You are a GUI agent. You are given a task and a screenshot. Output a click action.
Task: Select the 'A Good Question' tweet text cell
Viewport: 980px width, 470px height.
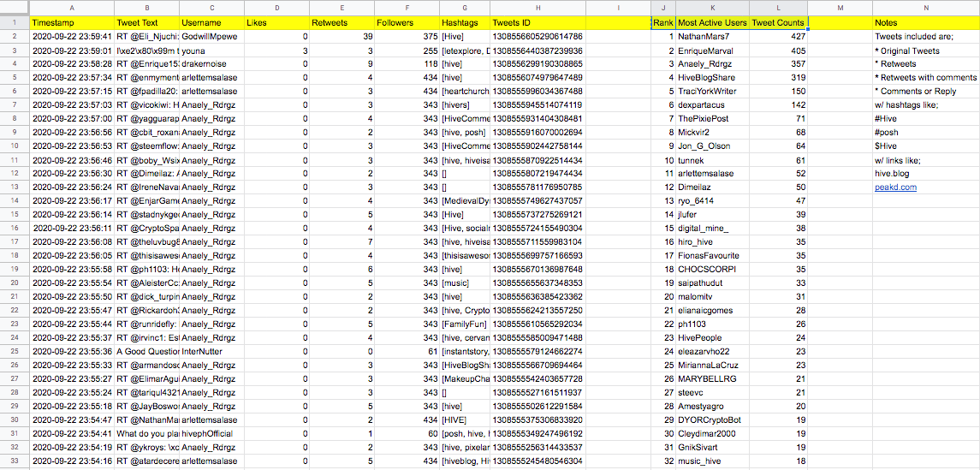147,351
